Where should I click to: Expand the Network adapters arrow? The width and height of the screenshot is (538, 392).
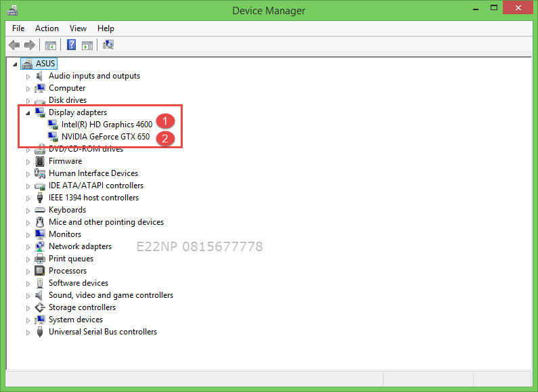pyautogui.click(x=28, y=247)
